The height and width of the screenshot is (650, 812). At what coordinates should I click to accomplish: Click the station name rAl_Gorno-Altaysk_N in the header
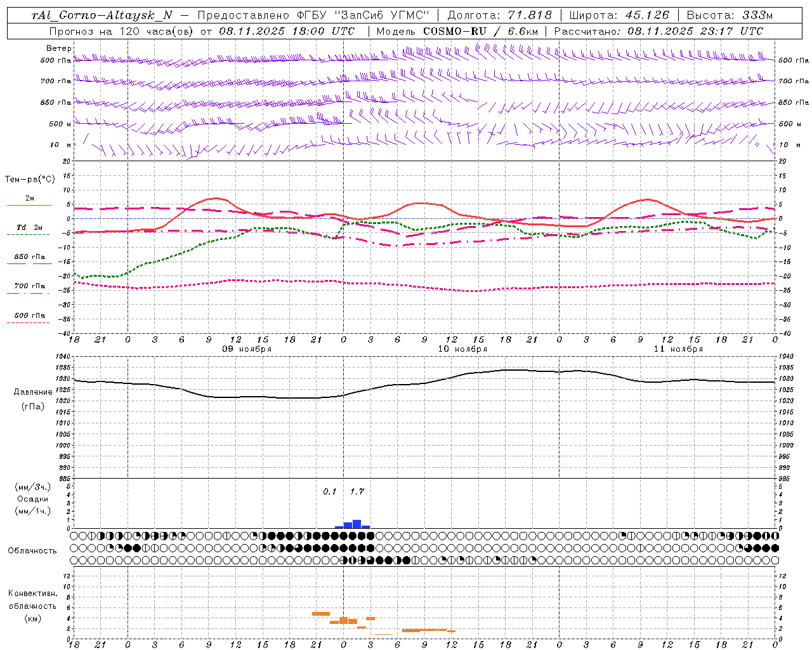pos(102,15)
